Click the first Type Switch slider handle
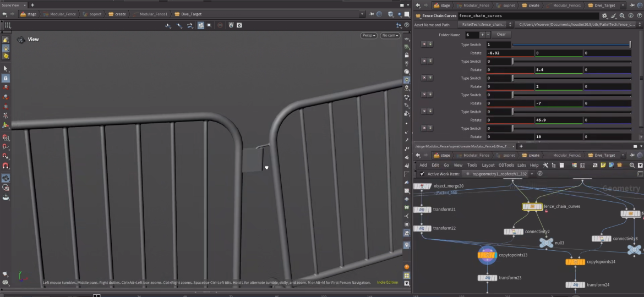 click(x=630, y=45)
